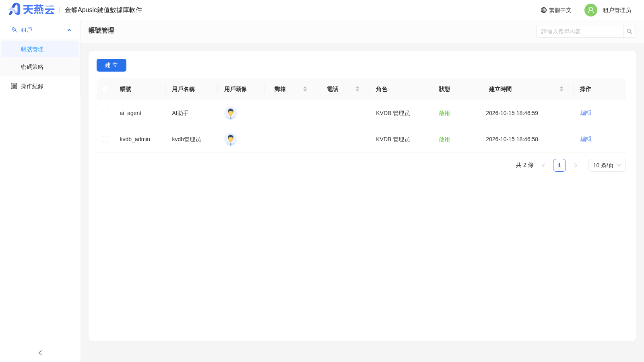Click the 建立 button

click(111, 65)
